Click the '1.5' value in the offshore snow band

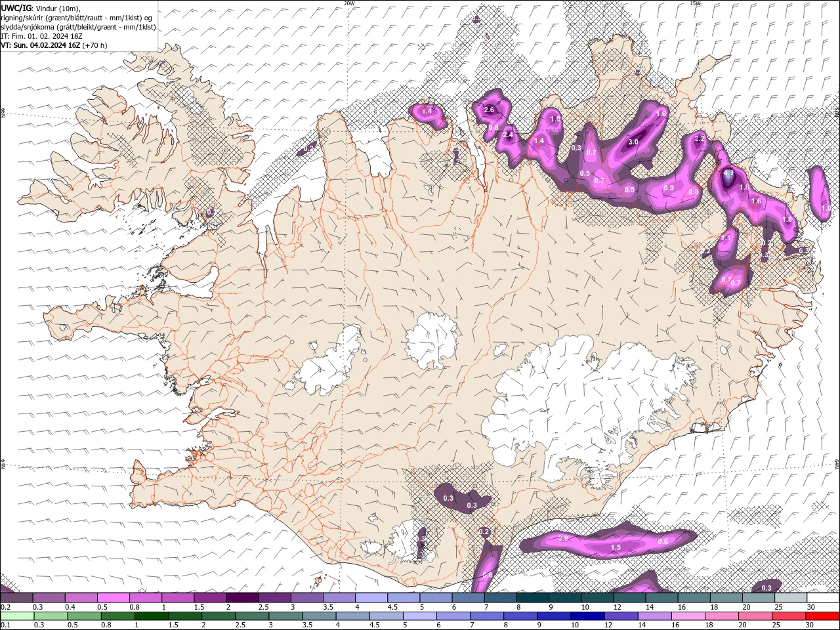point(616,547)
